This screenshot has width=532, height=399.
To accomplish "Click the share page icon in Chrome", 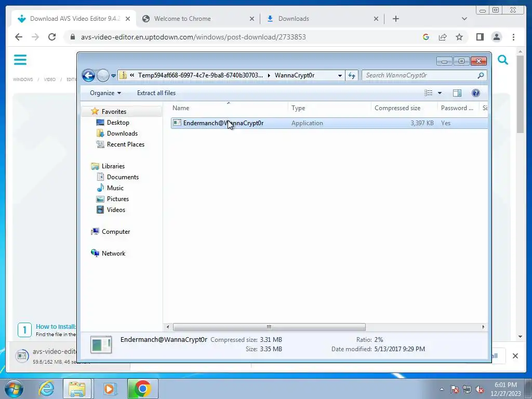I will click(x=443, y=37).
